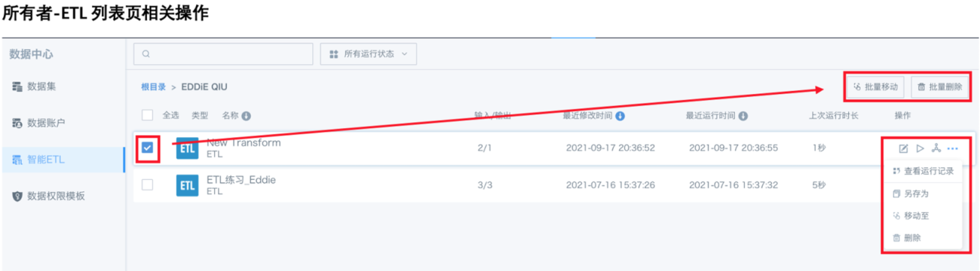Viewport: 980px width, 271px height.
Task: Sort by 最近运行时间 arrow icon
Action: (x=743, y=116)
